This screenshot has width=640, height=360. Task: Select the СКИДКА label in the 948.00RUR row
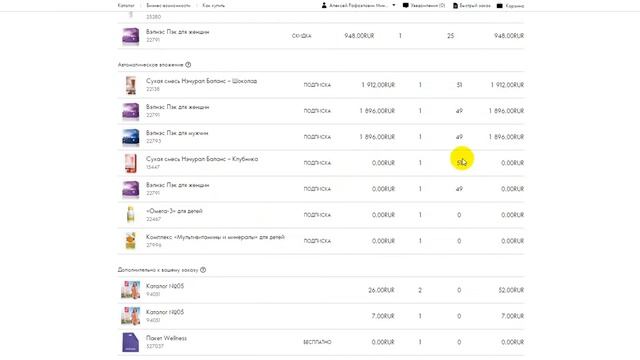point(302,36)
